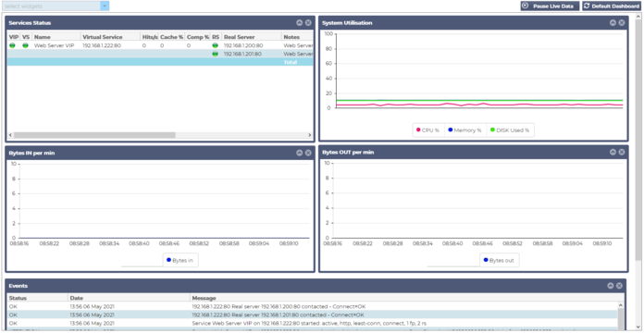This screenshot has width=644, height=333.
Task: Toggle Bytes in legend item
Action: 180,260
